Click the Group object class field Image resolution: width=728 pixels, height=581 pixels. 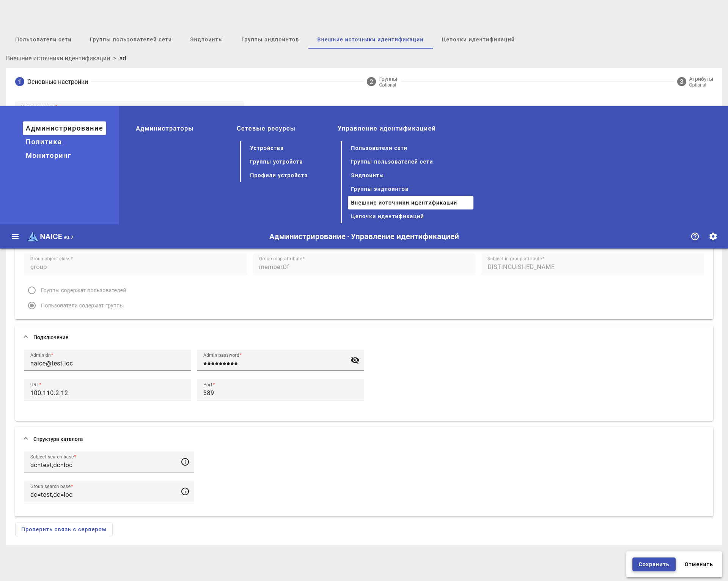pyautogui.click(x=135, y=263)
